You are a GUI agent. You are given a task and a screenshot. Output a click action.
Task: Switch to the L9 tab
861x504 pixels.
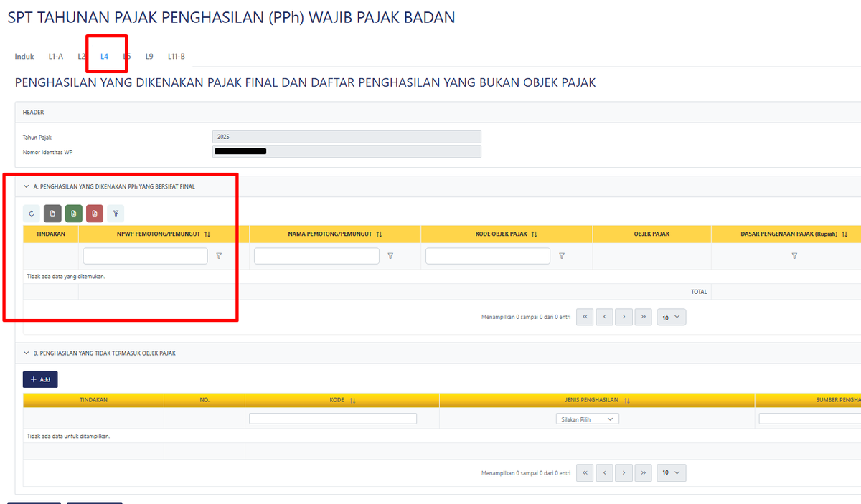click(x=149, y=56)
